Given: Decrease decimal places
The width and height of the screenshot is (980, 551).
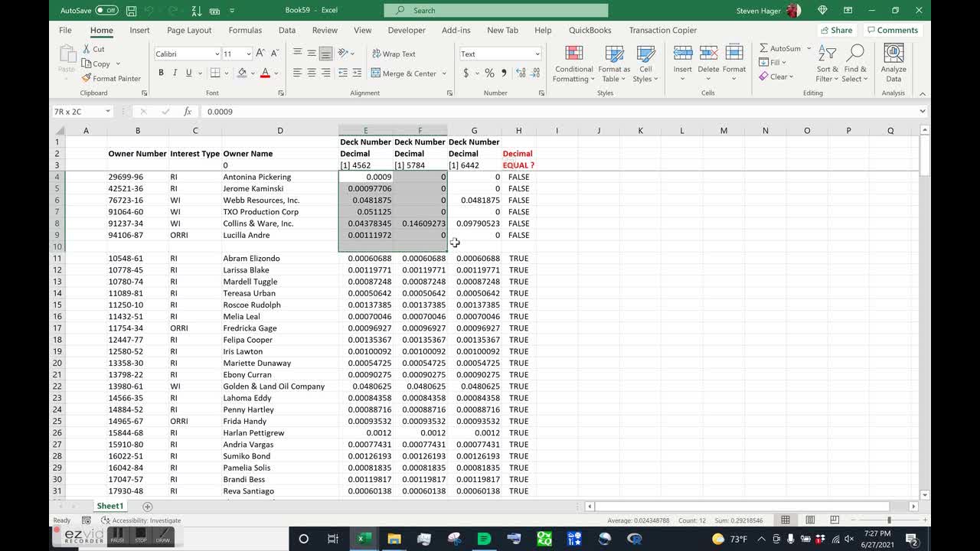Looking at the screenshot, I should [x=536, y=73].
